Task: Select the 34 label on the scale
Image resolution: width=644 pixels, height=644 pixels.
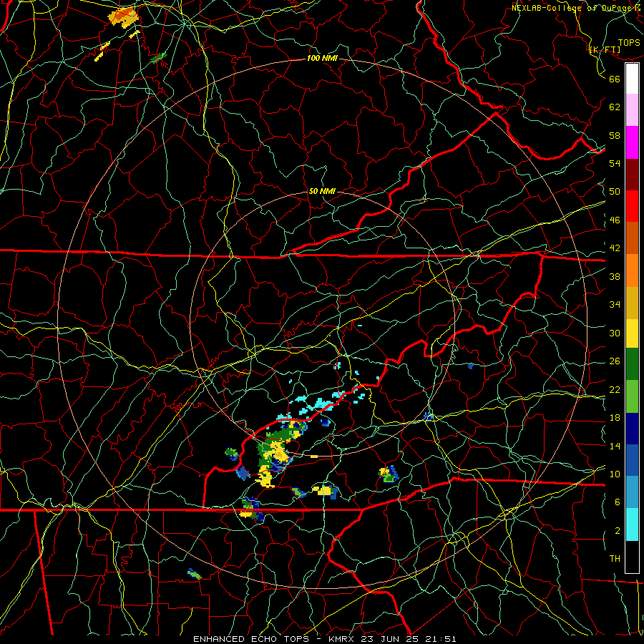Action: tap(615, 304)
